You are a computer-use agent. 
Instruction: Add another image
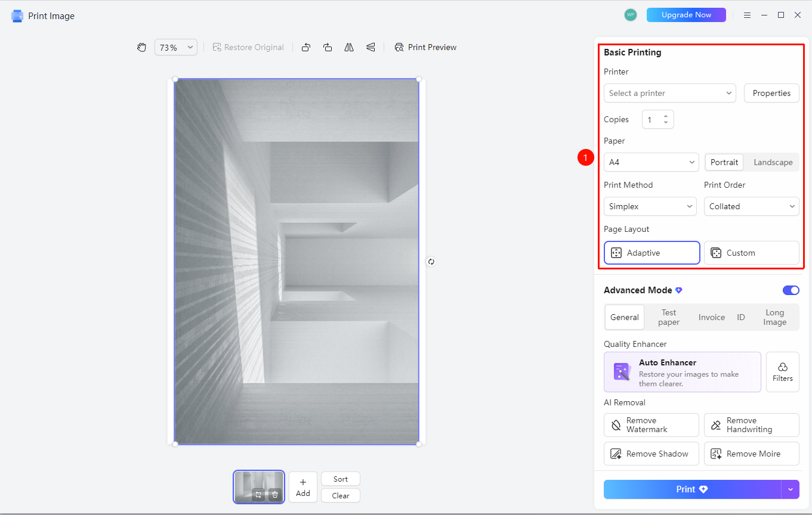[303, 487]
